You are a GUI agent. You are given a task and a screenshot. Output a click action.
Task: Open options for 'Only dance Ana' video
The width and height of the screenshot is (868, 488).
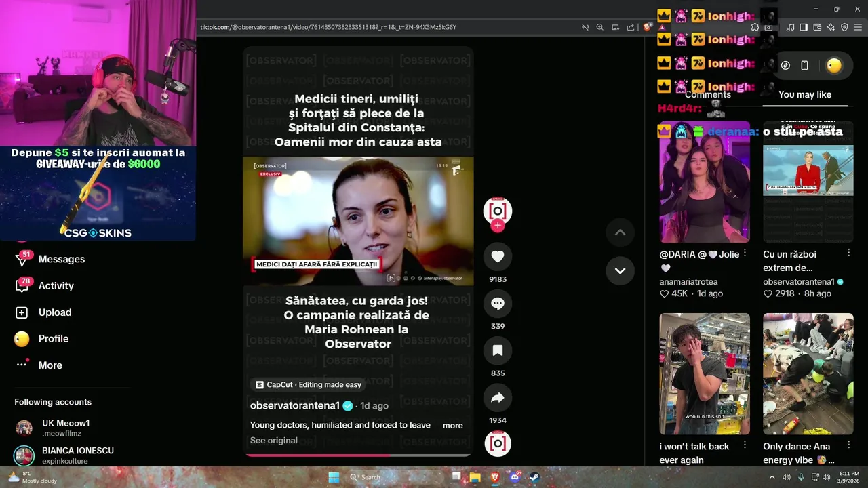[x=848, y=445]
